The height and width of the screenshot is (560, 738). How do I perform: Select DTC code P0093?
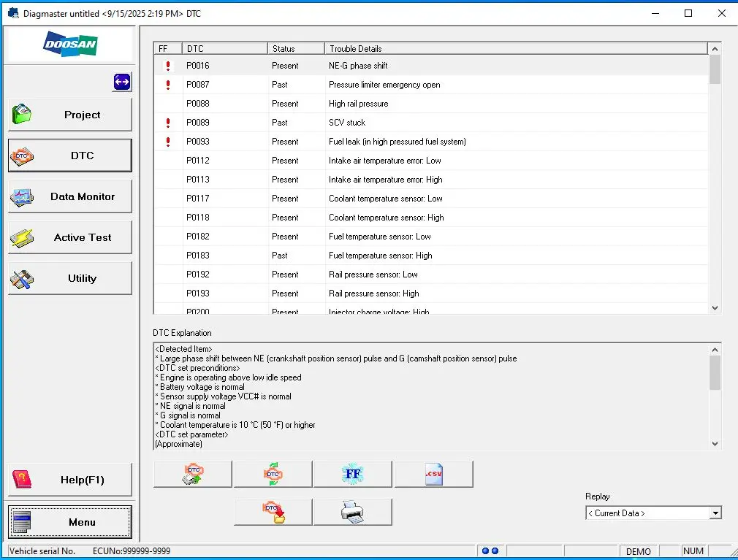(x=198, y=142)
